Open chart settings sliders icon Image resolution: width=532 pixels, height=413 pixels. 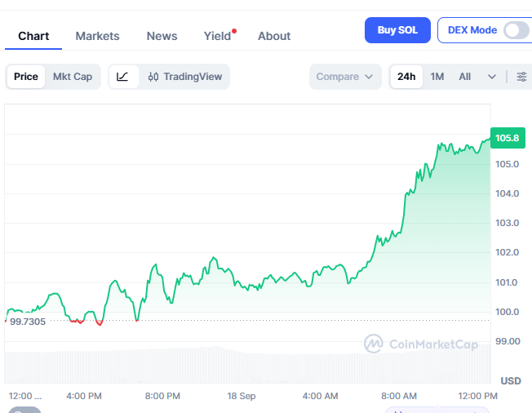pyautogui.click(x=522, y=77)
